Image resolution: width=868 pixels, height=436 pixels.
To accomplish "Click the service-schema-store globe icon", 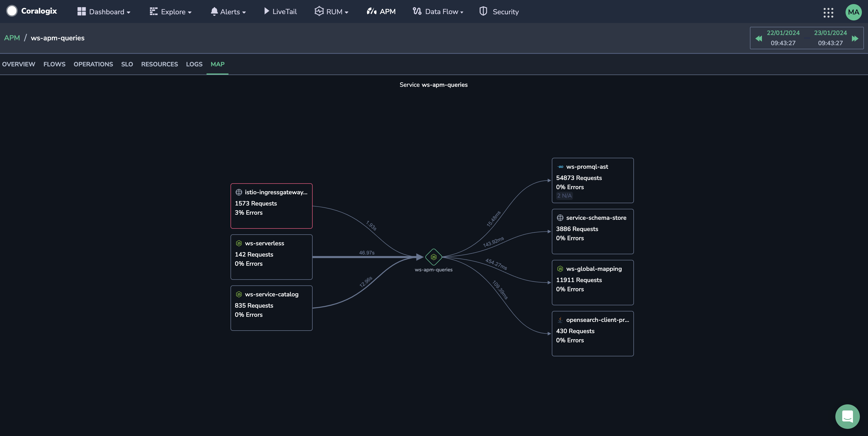I will [x=560, y=218].
